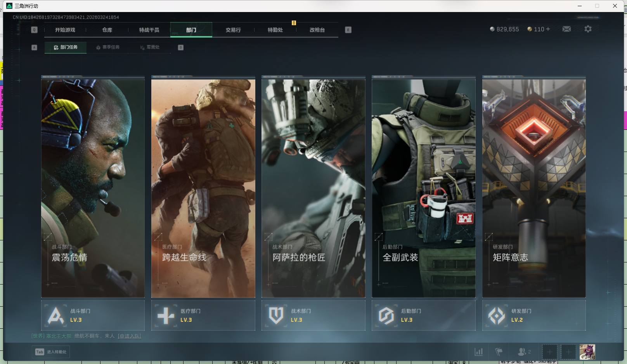Click the 战术部门 shield icon
Image resolution: width=627 pixels, height=364 pixels.
pos(276,316)
